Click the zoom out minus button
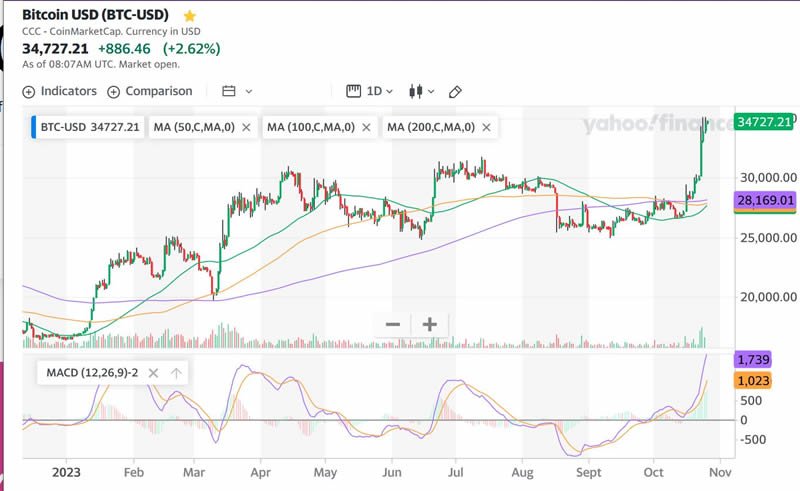 point(393,324)
